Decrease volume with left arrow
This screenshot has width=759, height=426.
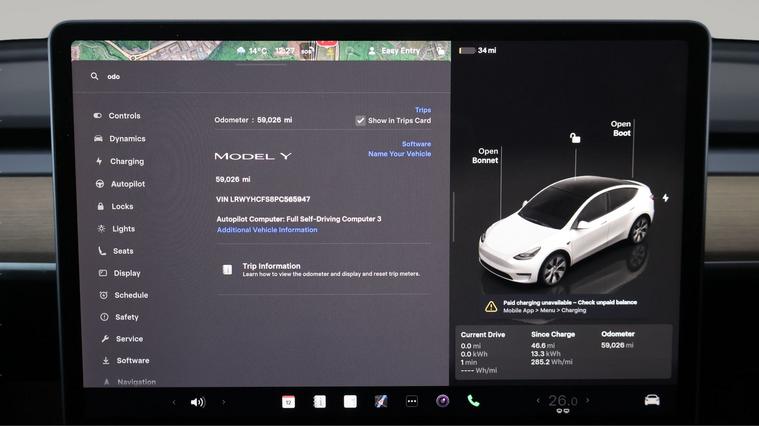174,402
